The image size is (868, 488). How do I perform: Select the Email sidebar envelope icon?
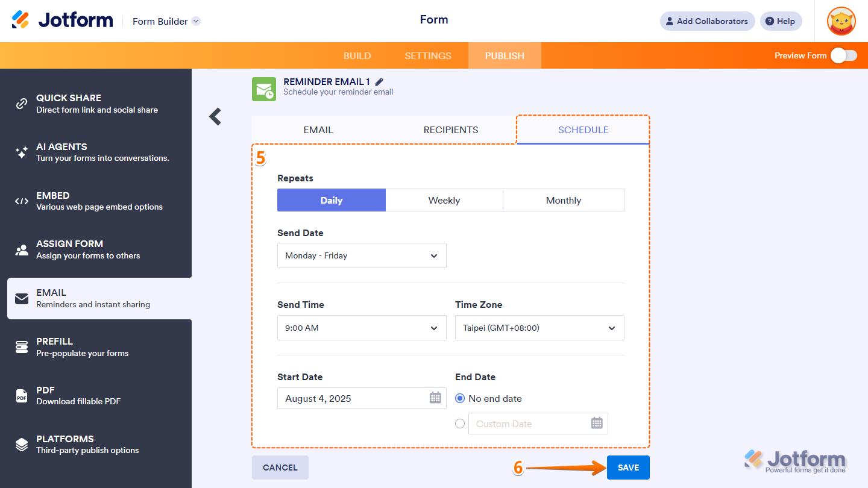22,298
